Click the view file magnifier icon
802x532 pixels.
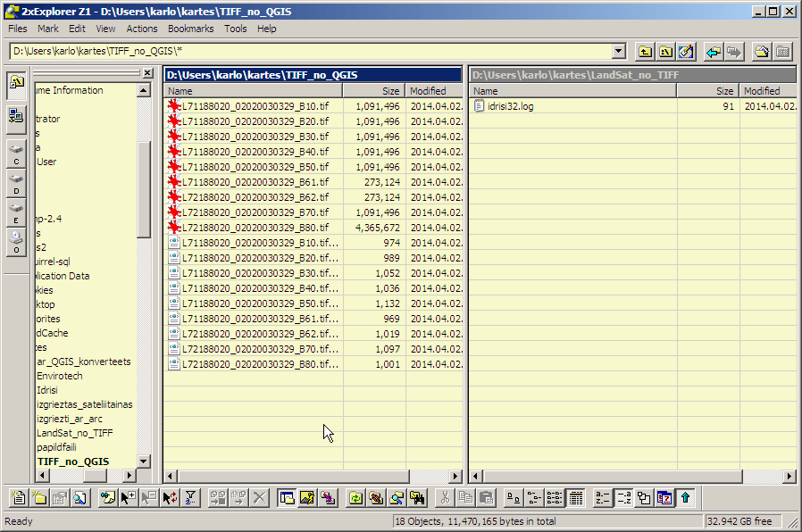tap(80, 498)
